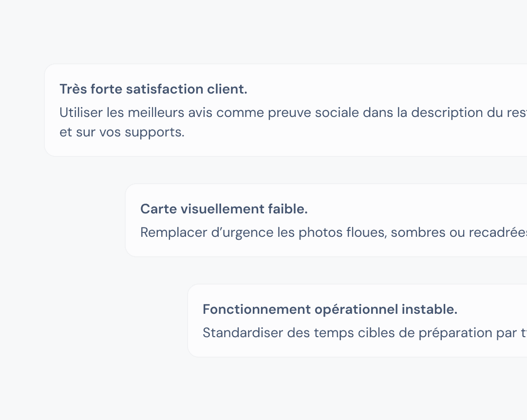The width and height of the screenshot is (527, 420).
Task: Click the words 'photos floues' in second card
Action: (x=342, y=232)
